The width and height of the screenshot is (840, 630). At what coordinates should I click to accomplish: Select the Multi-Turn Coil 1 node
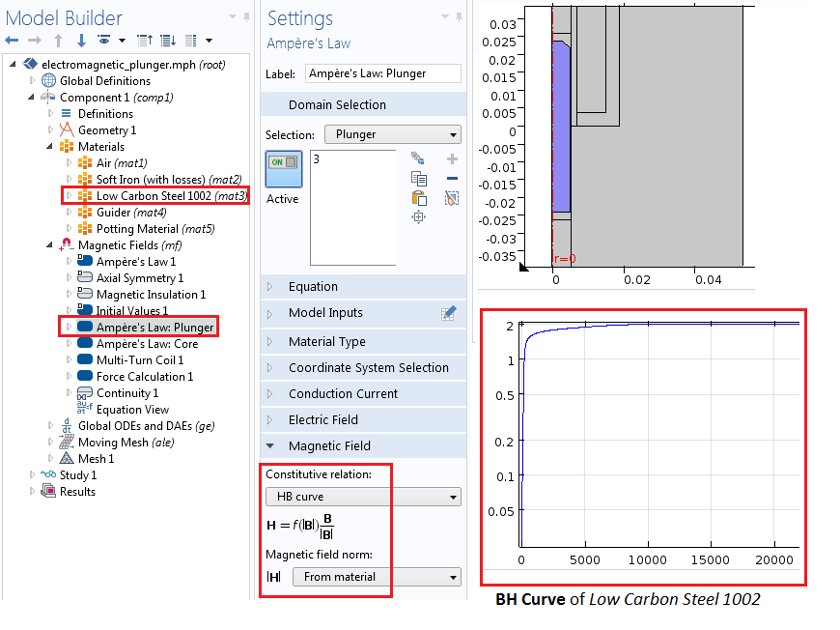[x=139, y=360]
